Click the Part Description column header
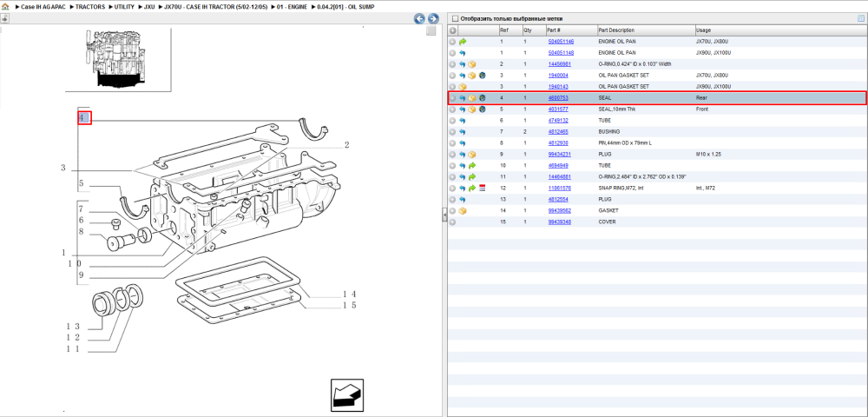868x417 pixels. click(x=616, y=30)
